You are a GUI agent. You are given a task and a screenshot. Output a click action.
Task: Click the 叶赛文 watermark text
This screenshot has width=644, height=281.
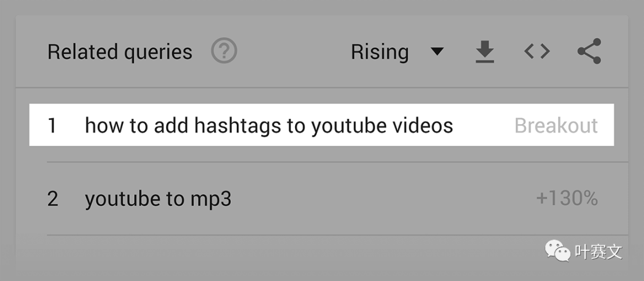click(x=599, y=251)
